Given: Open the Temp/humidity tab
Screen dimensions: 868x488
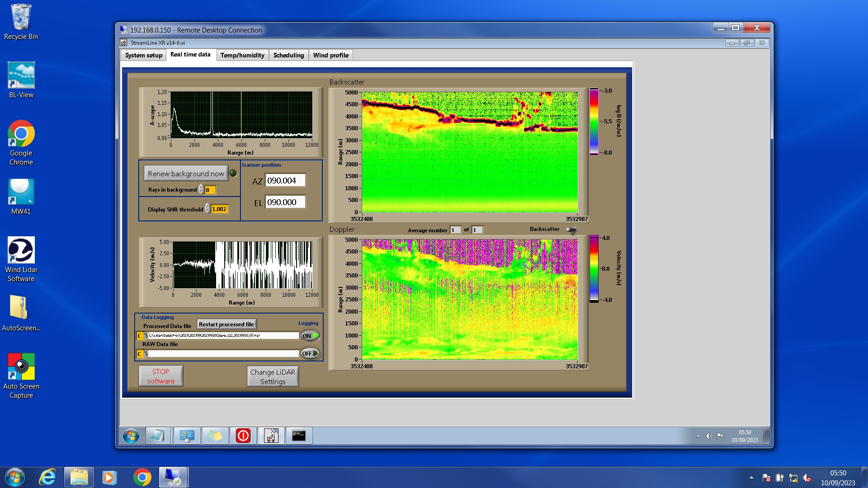Looking at the screenshot, I should (x=242, y=55).
